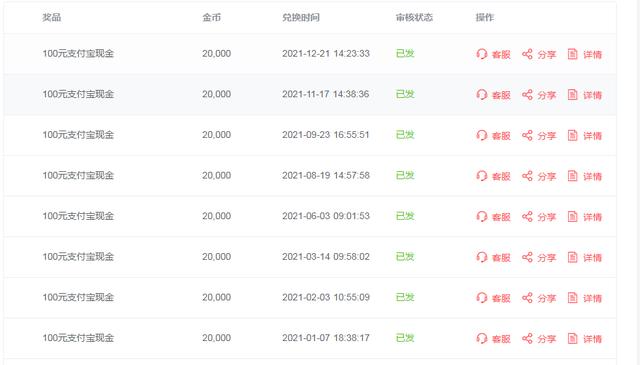
Task: Click headset icon in 2021-09-23 row
Action: pos(482,135)
